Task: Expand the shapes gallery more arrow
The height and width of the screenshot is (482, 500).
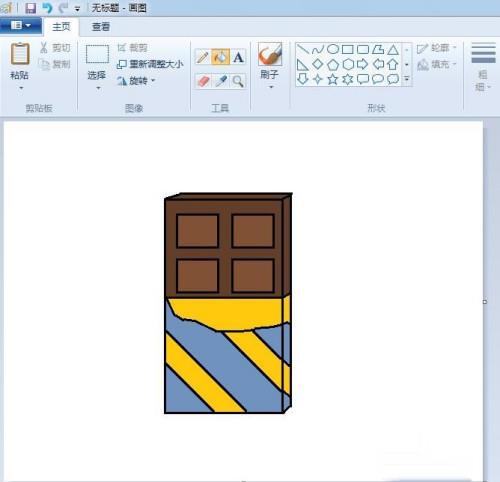Action: coord(407,79)
